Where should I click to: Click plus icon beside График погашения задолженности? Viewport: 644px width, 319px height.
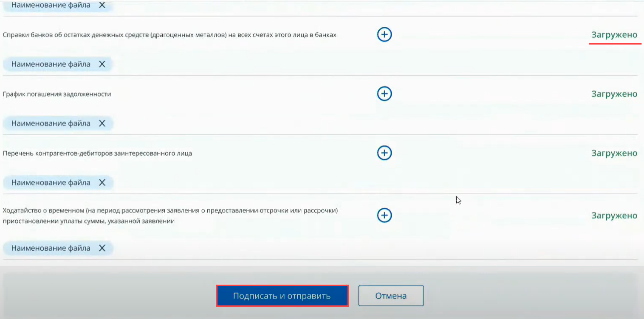point(384,94)
